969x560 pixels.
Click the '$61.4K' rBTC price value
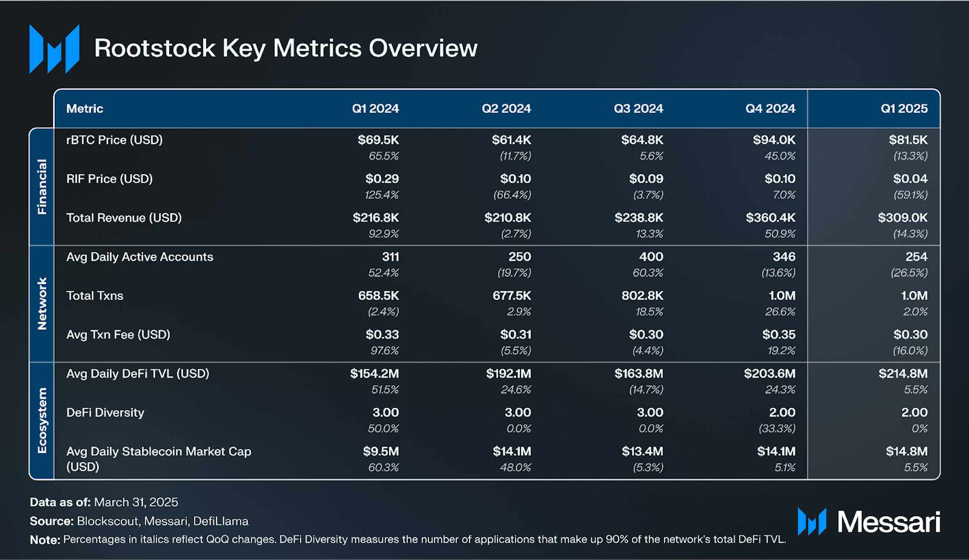(511, 140)
